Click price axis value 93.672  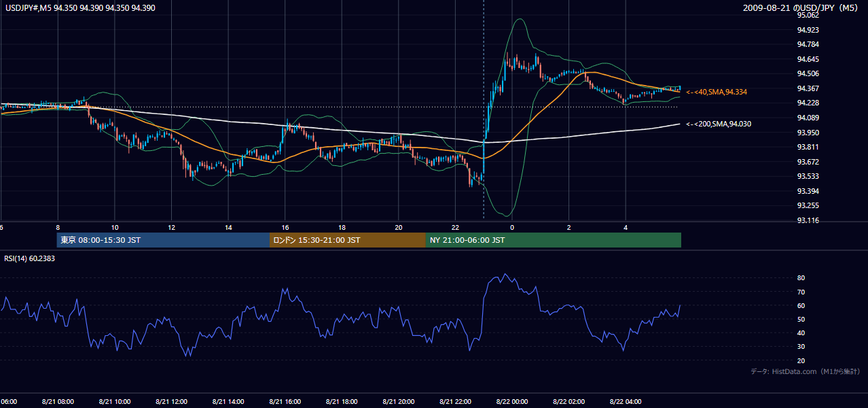[808, 162]
